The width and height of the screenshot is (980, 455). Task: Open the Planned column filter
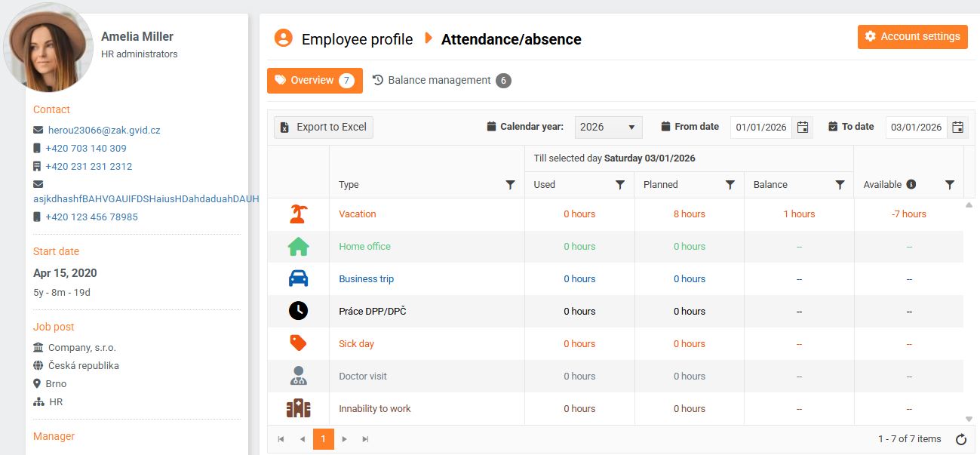(730, 185)
